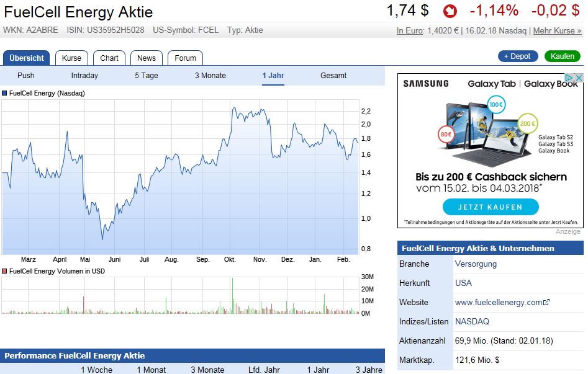Image resolution: width=588 pixels, height=374 pixels.
Task: Add stock with the + Depot button
Action: (518, 56)
